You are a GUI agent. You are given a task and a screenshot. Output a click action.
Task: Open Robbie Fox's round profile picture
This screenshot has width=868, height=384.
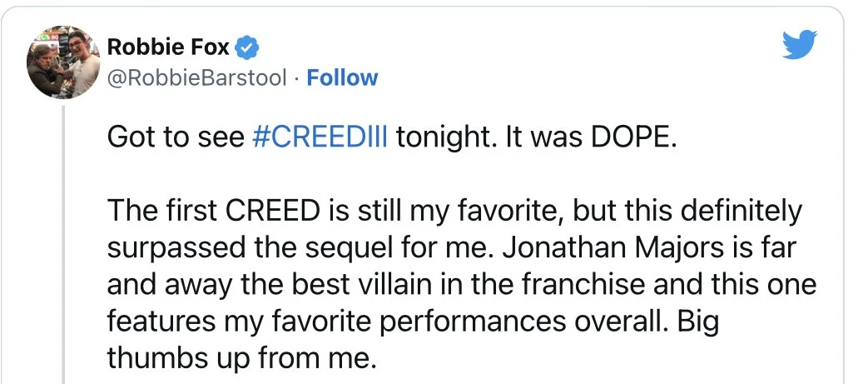pyautogui.click(x=63, y=62)
